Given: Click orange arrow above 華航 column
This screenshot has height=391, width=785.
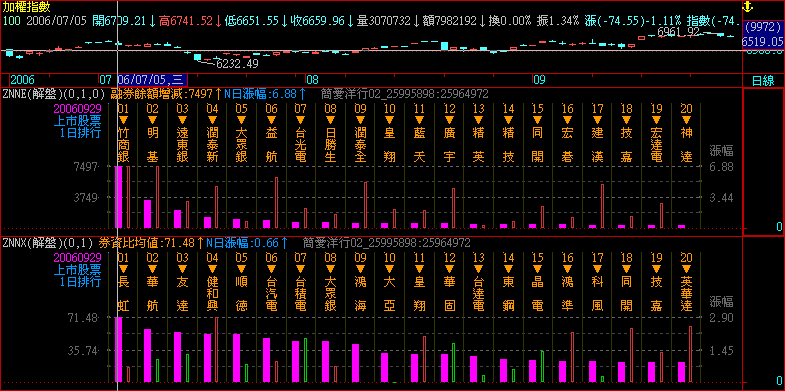Looking at the screenshot, I should [x=153, y=269].
